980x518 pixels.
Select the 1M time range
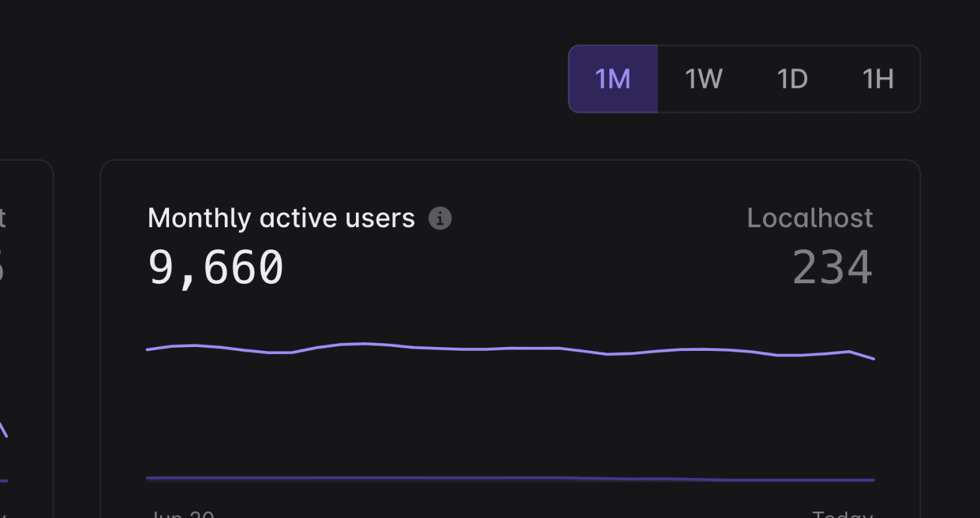click(x=612, y=79)
